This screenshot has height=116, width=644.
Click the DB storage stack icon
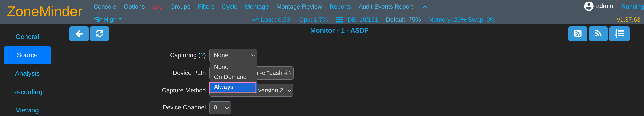pyautogui.click(x=339, y=20)
